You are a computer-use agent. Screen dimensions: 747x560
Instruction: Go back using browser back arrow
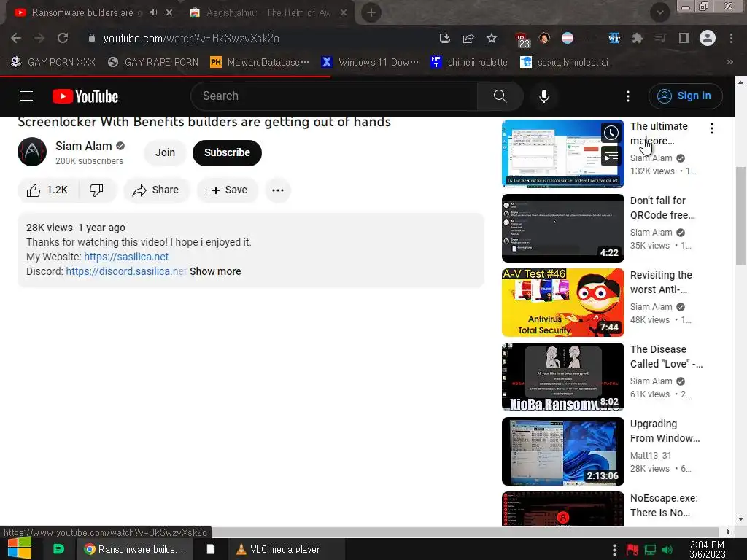(x=16, y=38)
